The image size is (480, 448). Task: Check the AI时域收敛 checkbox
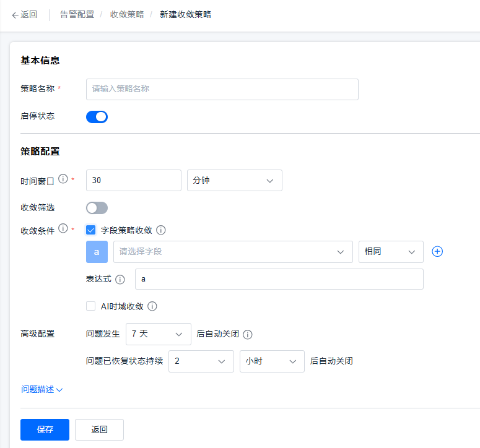pyautogui.click(x=91, y=306)
